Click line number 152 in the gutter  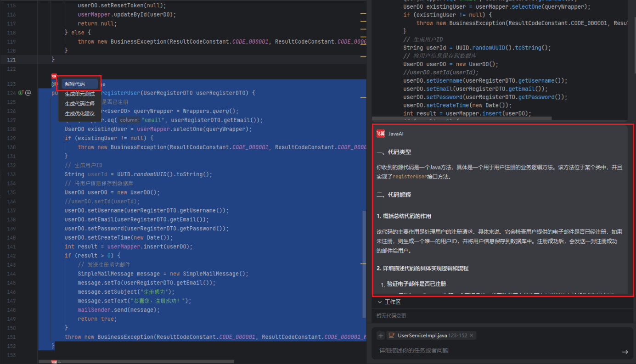click(11, 346)
